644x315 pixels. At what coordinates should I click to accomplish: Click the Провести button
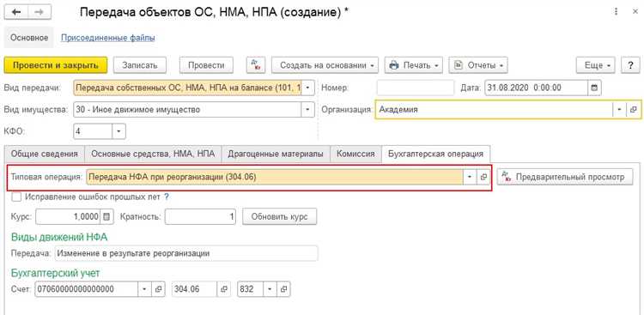(206, 65)
